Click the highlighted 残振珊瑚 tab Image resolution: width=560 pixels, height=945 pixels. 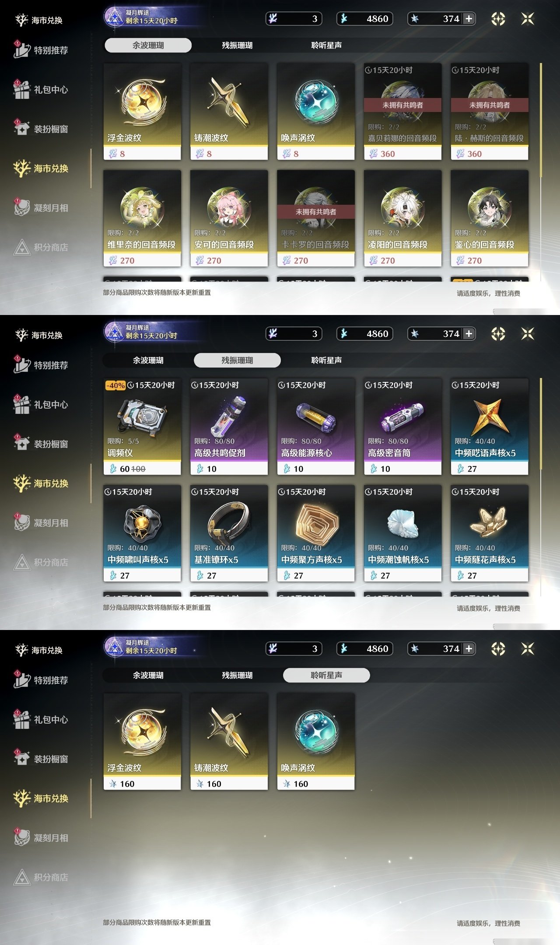click(237, 360)
